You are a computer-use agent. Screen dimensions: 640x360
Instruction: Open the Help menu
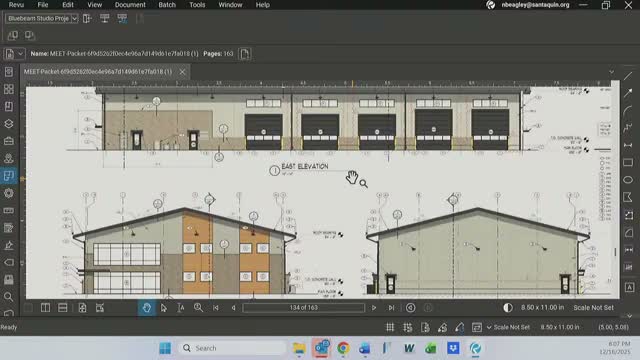click(262, 5)
